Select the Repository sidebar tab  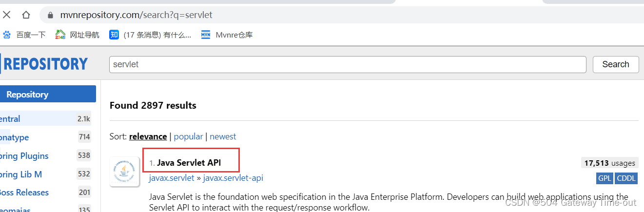pos(47,94)
